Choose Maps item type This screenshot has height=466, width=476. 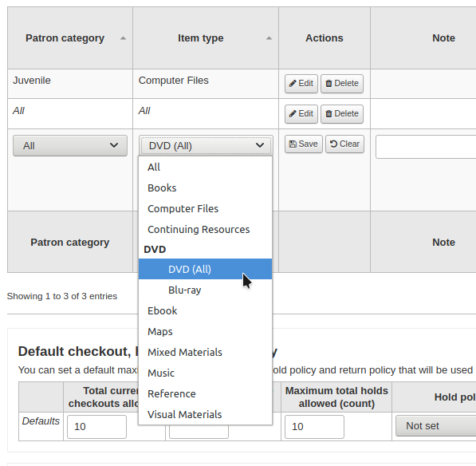coord(205,331)
